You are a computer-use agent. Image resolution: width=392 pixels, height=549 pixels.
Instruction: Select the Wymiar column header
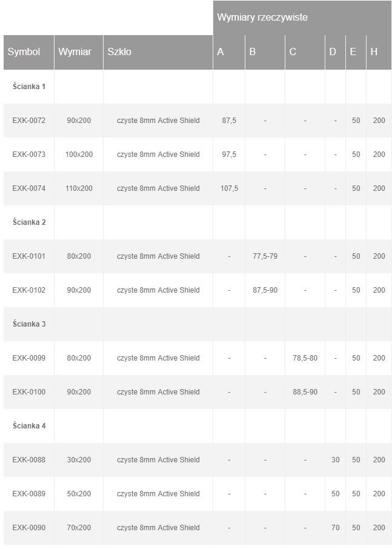[75, 52]
